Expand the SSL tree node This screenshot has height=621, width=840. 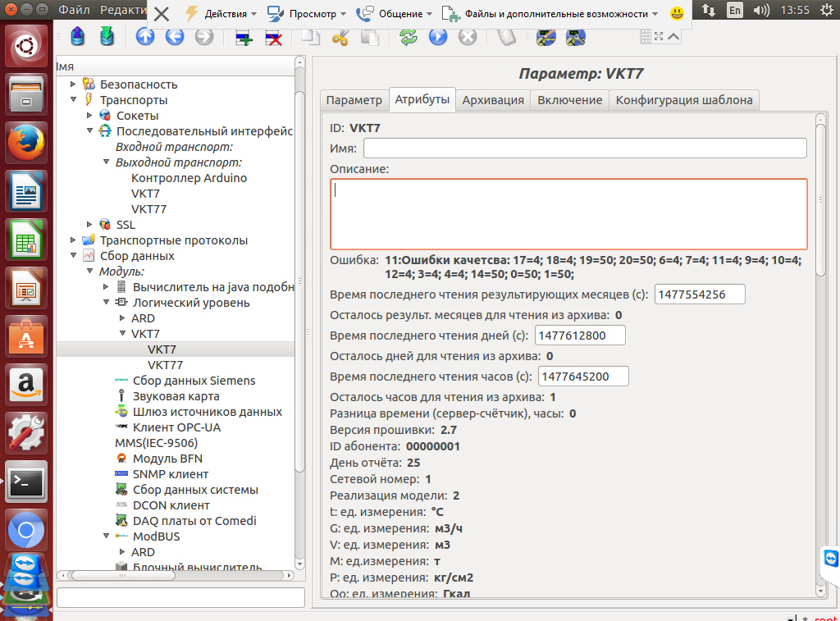89,225
